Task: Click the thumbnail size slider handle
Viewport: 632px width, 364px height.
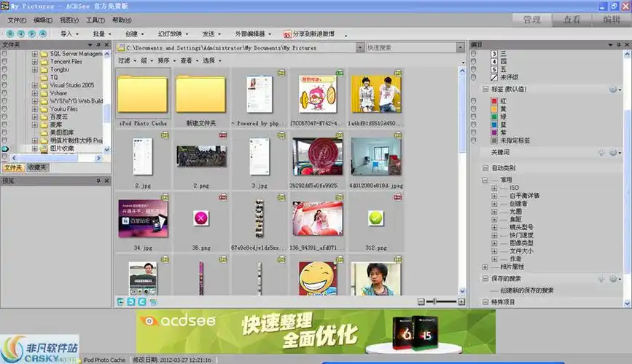Action: coord(434,301)
